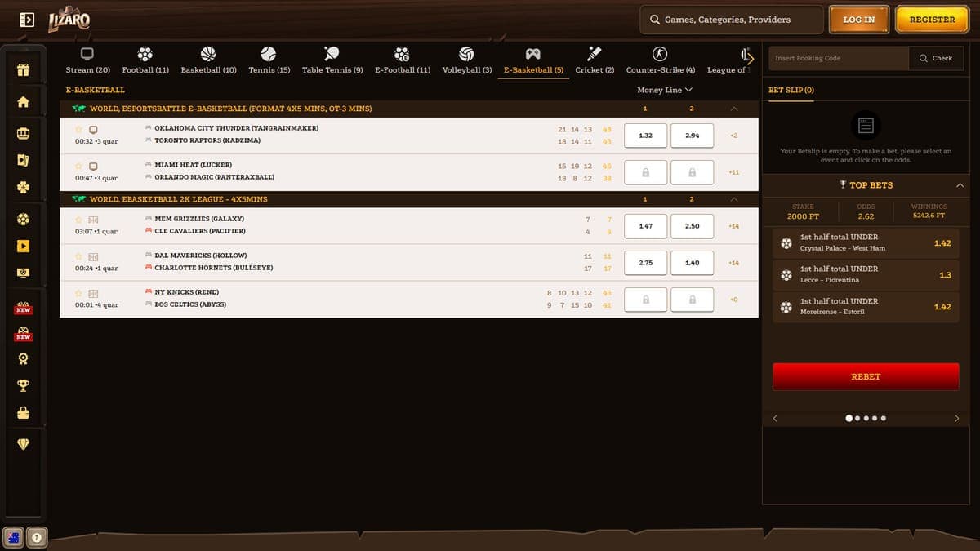Image resolution: width=980 pixels, height=551 pixels.
Task: Select the Cricket bat icon
Action: coord(595,54)
